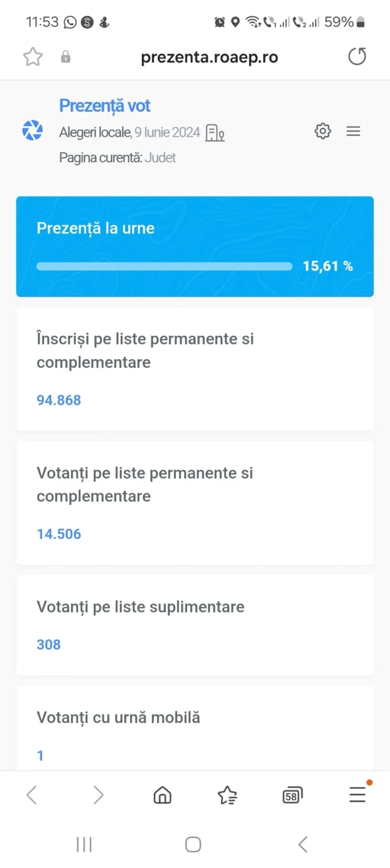Select the Alegeri locale, 9 Iunie 2024 text
Screen dimensions: 390x868
click(x=130, y=132)
